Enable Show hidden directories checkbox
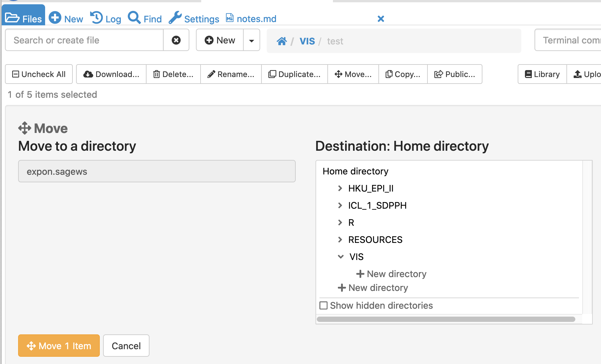This screenshot has height=364, width=601. point(324,306)
